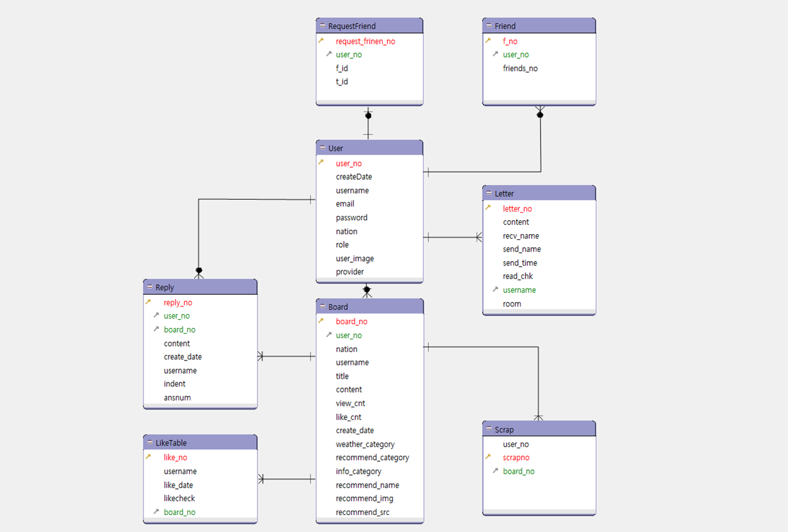Collapse the User table
This screenshot has height=532, width=788.
[x=322, y=148]
